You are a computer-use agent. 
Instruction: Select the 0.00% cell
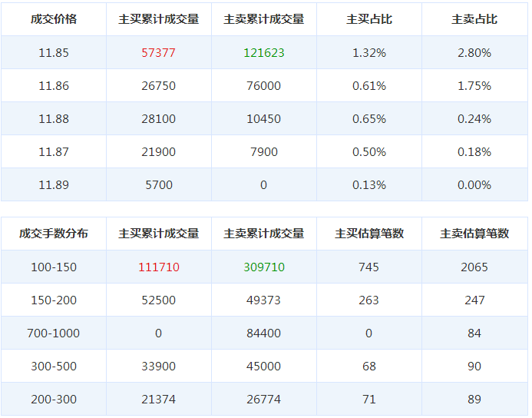(474, 184)
